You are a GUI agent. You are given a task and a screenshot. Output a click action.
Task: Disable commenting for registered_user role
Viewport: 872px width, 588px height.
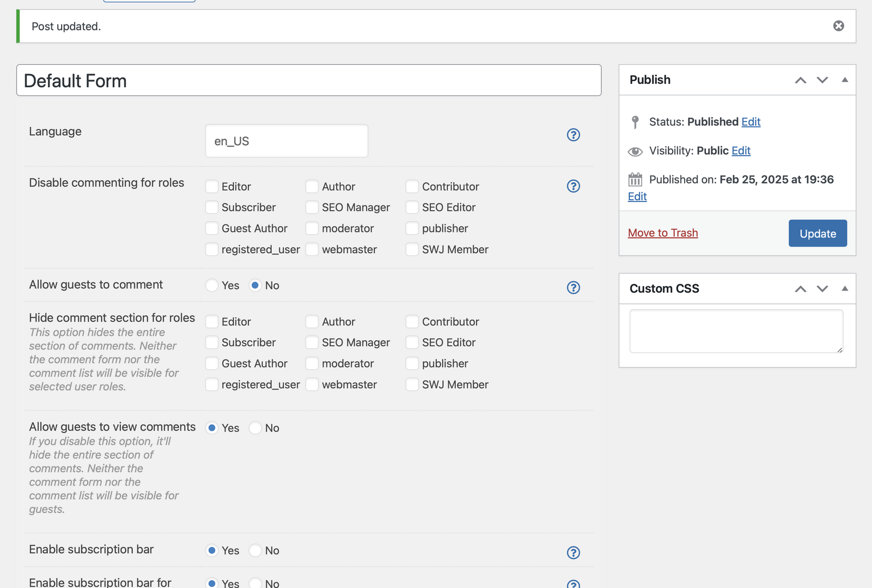point(212,249)
